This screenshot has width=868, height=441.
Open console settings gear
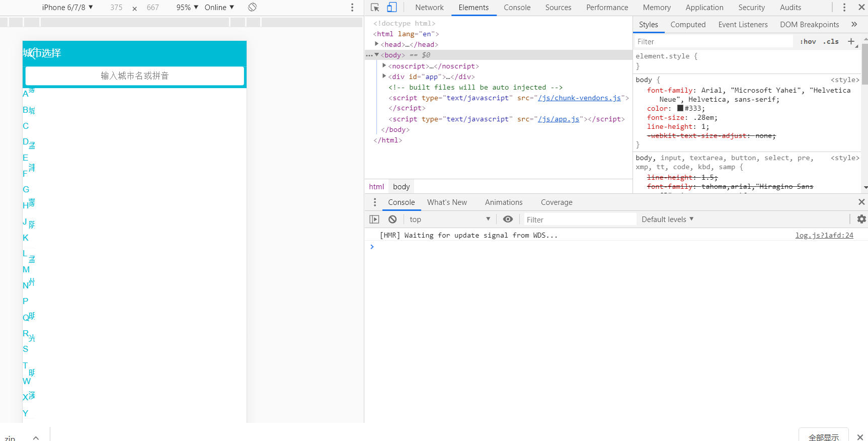click(x=861, y=219)
